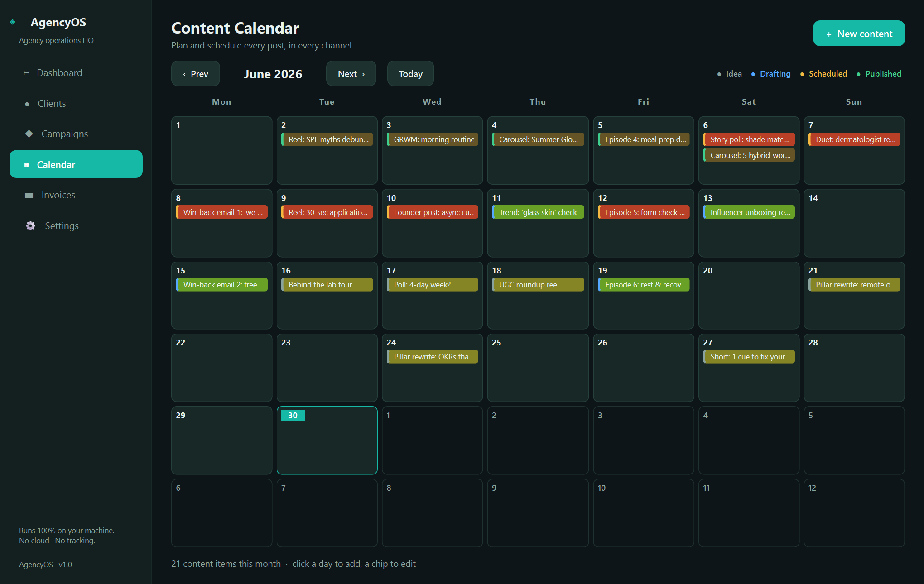Edit "Trend: 'glass skin' check" chip
Screen dimensions: 924x584
(538, 212)
